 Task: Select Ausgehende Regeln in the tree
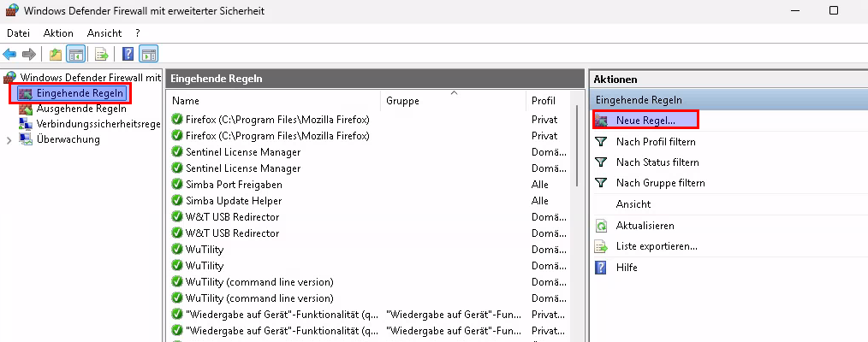pyautogui.click(x=81, y=109)
